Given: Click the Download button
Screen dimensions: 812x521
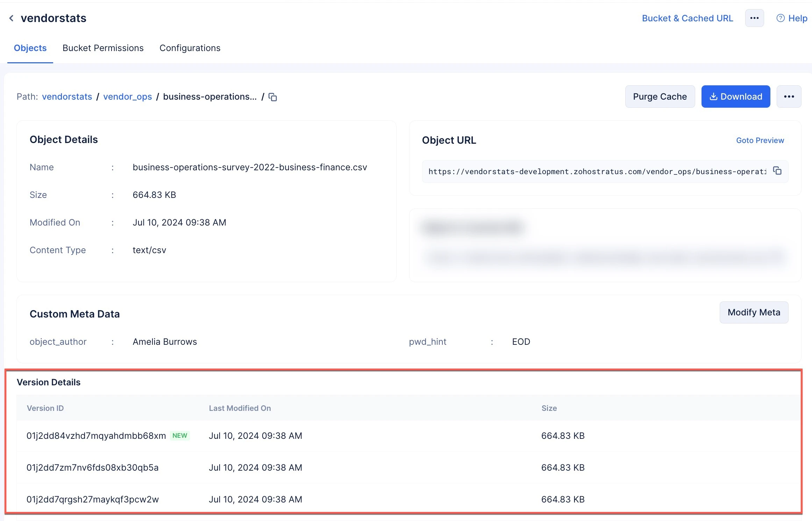Looking at the screenshot, I should [x=736, y=97].
